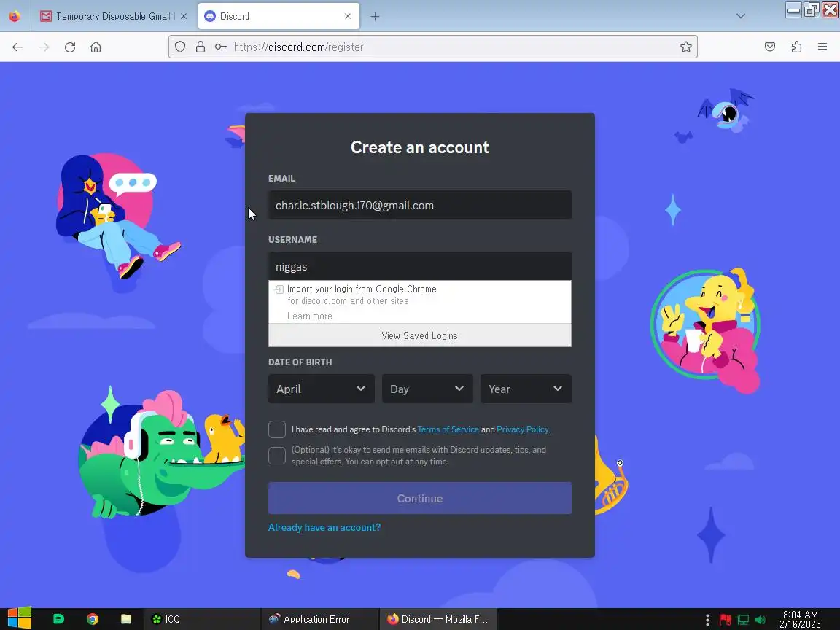
Task: Click the network monitor tray icon
Action: click(743, 620)
